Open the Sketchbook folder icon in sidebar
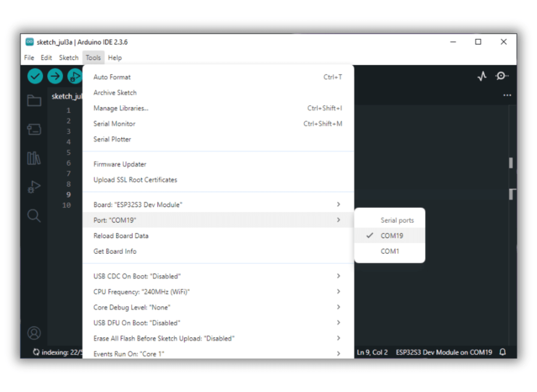 coord(34,101)
